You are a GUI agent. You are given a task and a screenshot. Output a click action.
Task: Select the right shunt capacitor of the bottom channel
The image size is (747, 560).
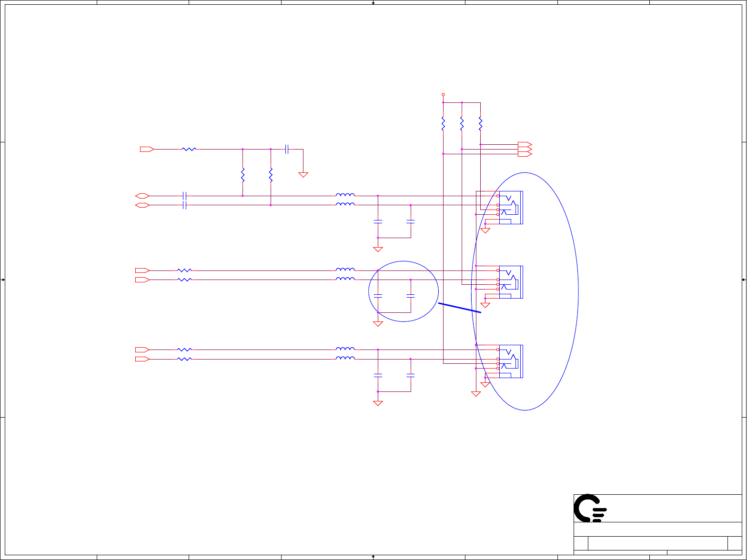411,375
